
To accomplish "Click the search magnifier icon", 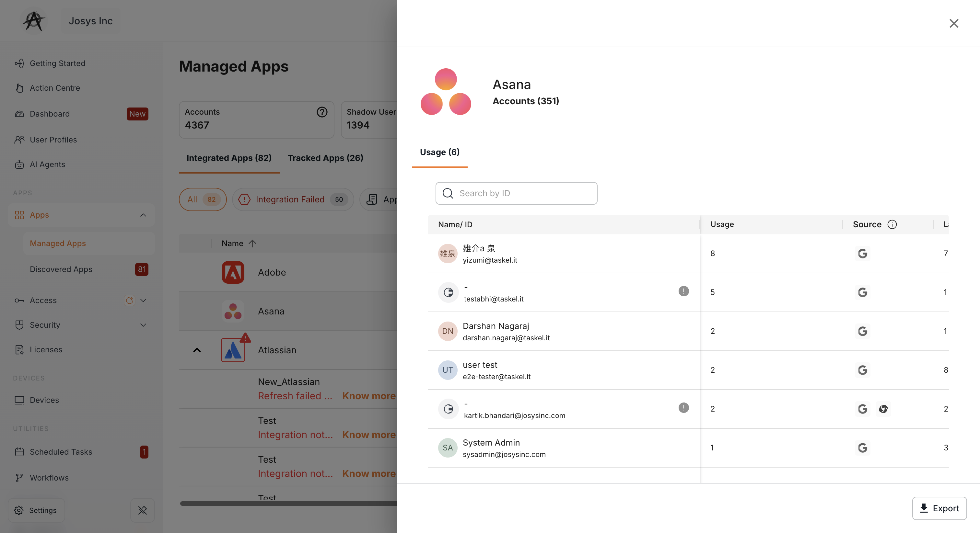I will tap(448, 194).
